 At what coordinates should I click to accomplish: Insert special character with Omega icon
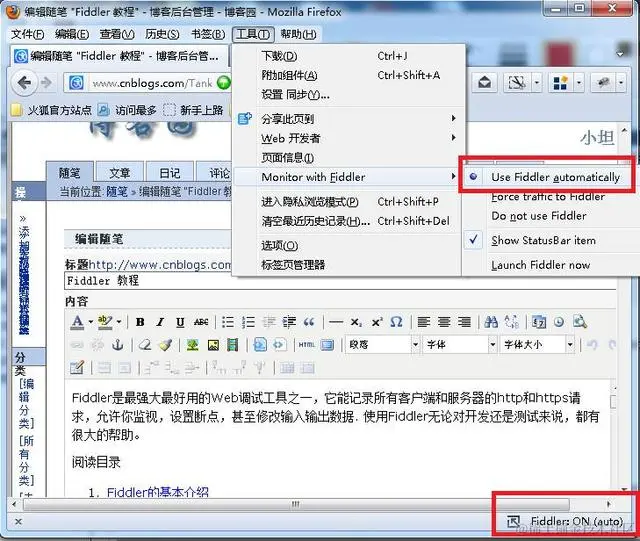coord(396,322)
